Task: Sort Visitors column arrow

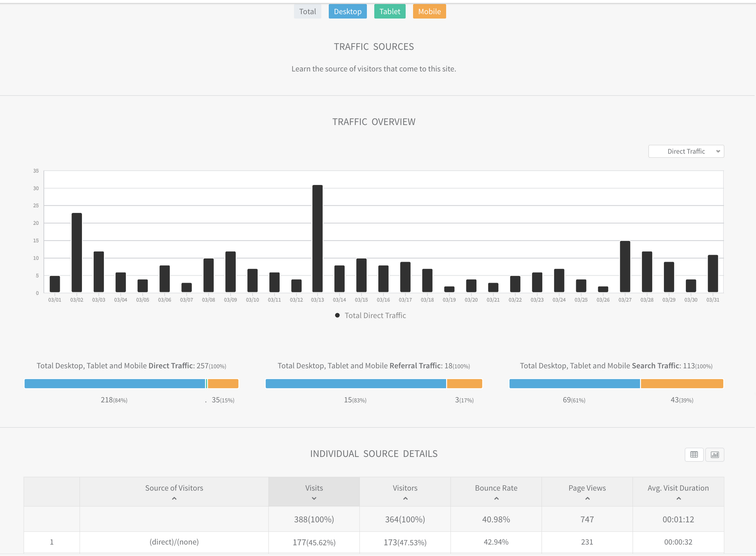Action: pyautogui.click(x=405, y=499)
